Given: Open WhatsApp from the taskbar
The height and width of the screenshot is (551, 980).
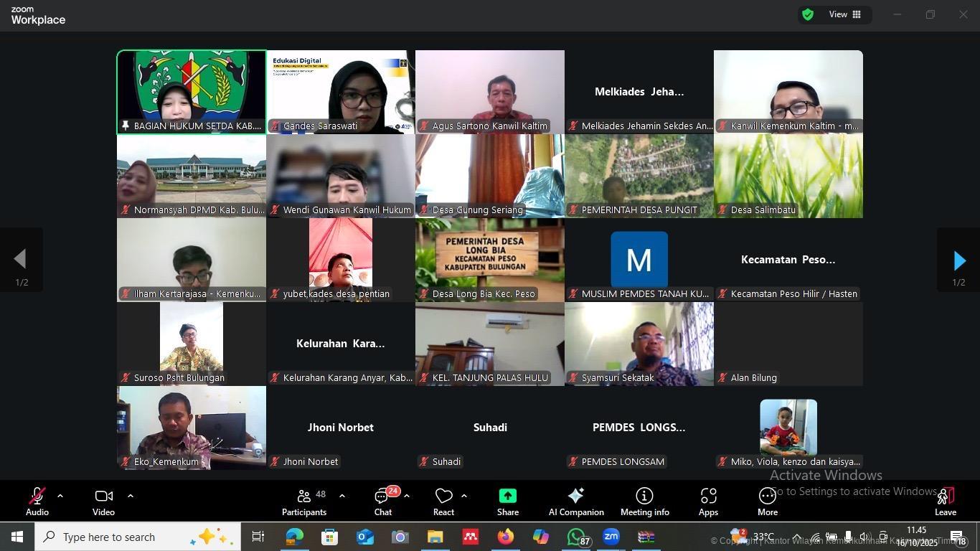Looking at the screenshot, I should [x=576, y=537].
